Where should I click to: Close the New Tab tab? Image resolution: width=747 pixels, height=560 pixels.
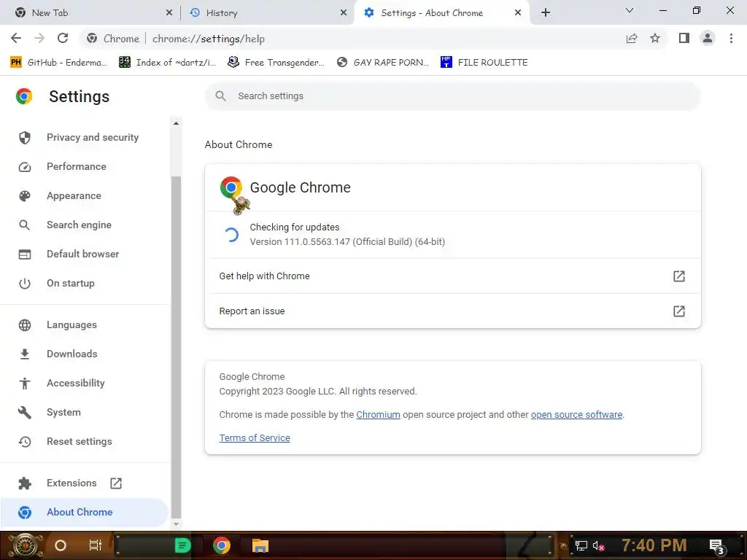[169, 13]
